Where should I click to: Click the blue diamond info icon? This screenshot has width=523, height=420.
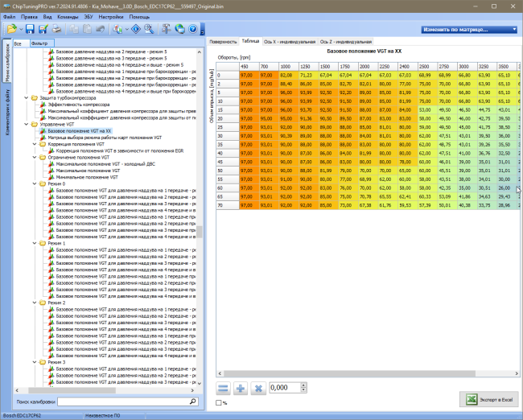(136, 29)
